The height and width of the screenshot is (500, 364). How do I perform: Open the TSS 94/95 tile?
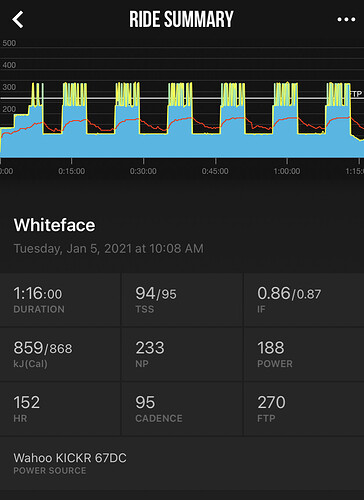[182, 300]
